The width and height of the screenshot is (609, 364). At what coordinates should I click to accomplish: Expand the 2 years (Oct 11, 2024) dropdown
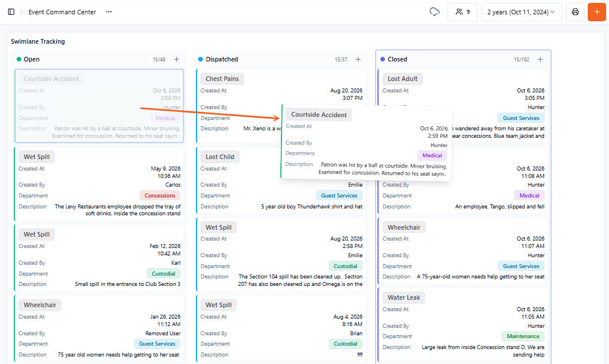(521, 12)
